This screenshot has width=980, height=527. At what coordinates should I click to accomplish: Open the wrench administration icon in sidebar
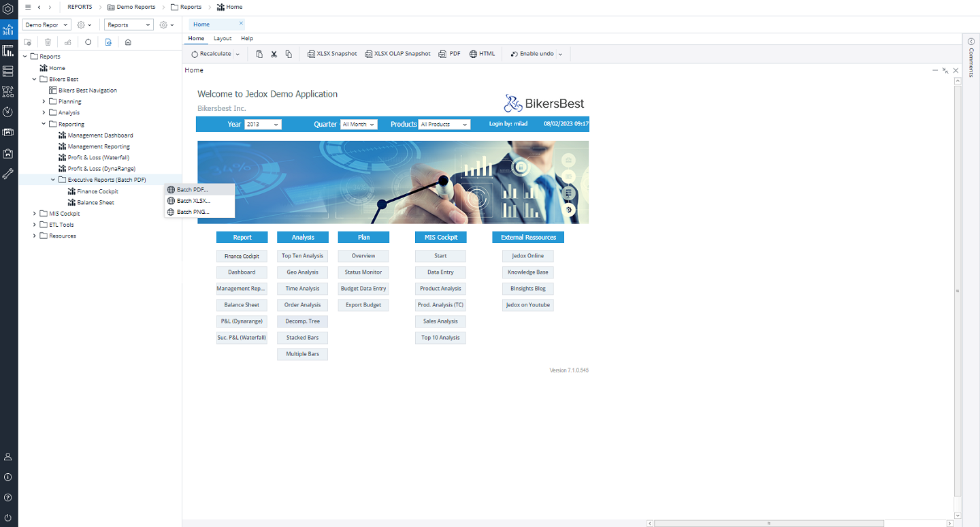click(x=8, y=174)
